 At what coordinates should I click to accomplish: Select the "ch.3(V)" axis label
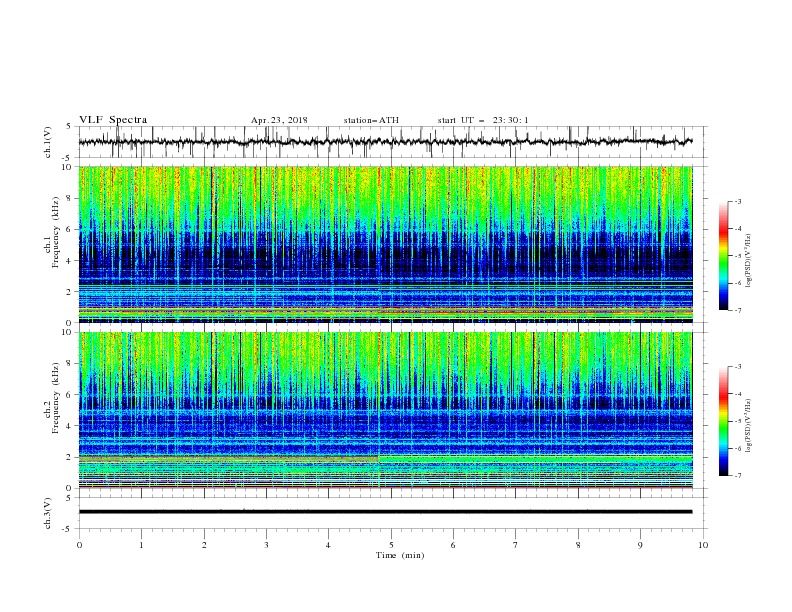click(x=48, y=513)
